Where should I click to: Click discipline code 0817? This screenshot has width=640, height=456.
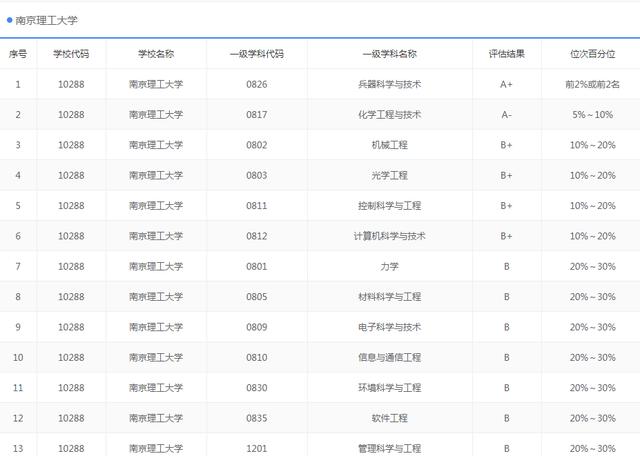(x=257, y=115)
